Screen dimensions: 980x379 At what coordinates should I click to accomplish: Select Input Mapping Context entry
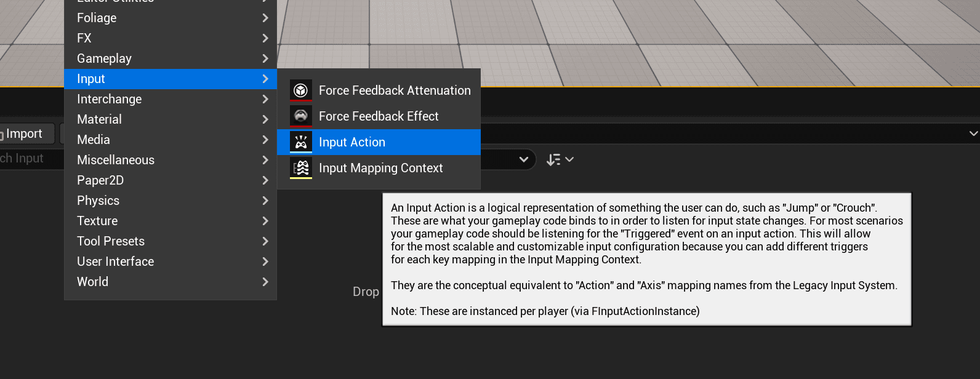pos(380,168)
